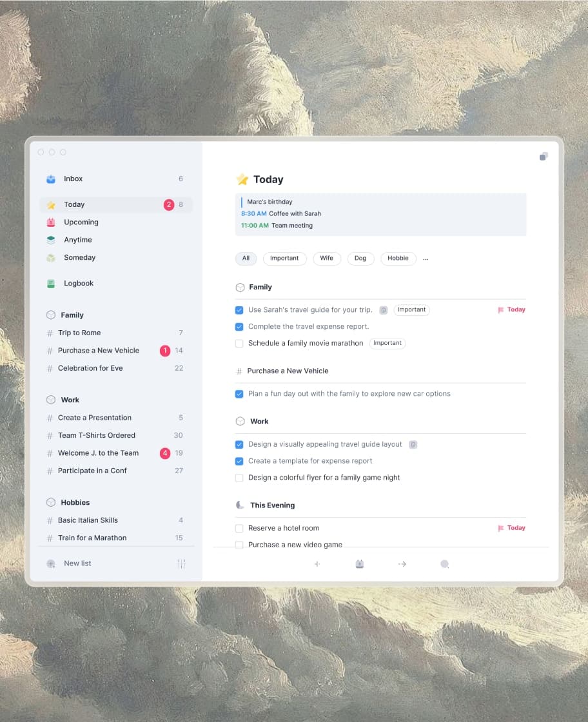Open the Basic Italian Skills project
Image resolution: width=588 pixels, height=722 pixels.
coord(115,520)
